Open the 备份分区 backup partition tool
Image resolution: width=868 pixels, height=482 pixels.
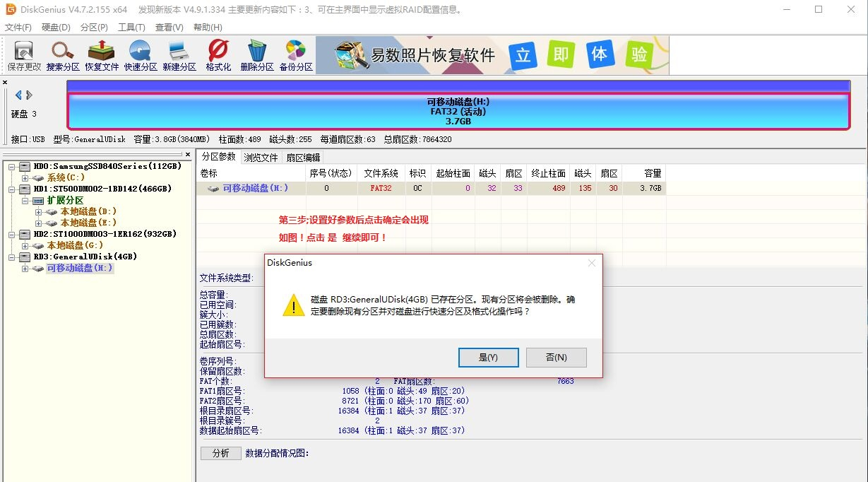coord(296,56)
